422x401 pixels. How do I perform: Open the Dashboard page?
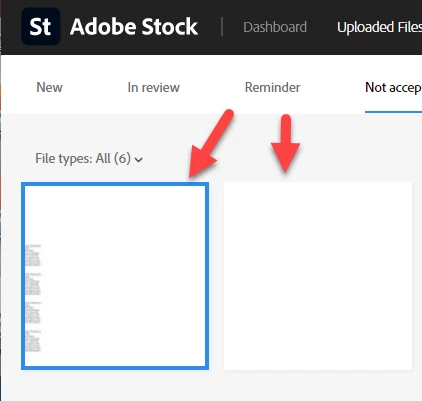click(x=275, y=27)
